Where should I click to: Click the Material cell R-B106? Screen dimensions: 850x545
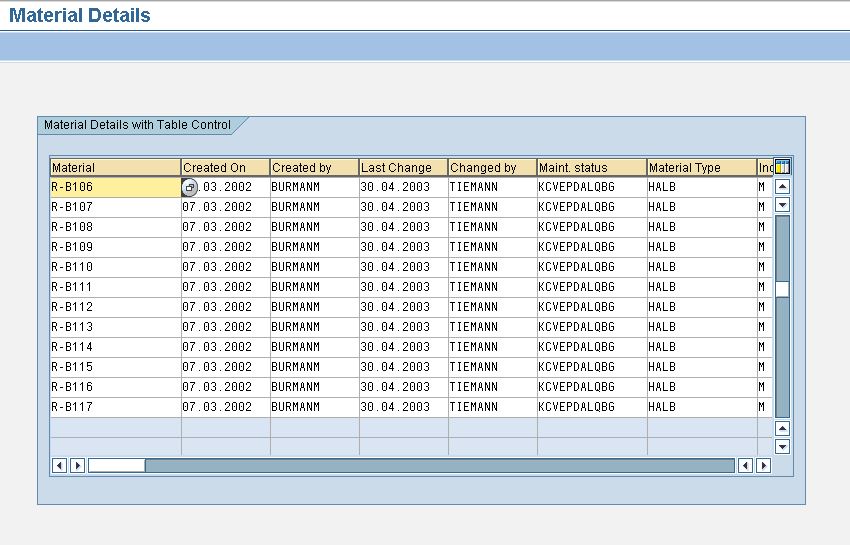pyautogui.click(x=115, y=187)
